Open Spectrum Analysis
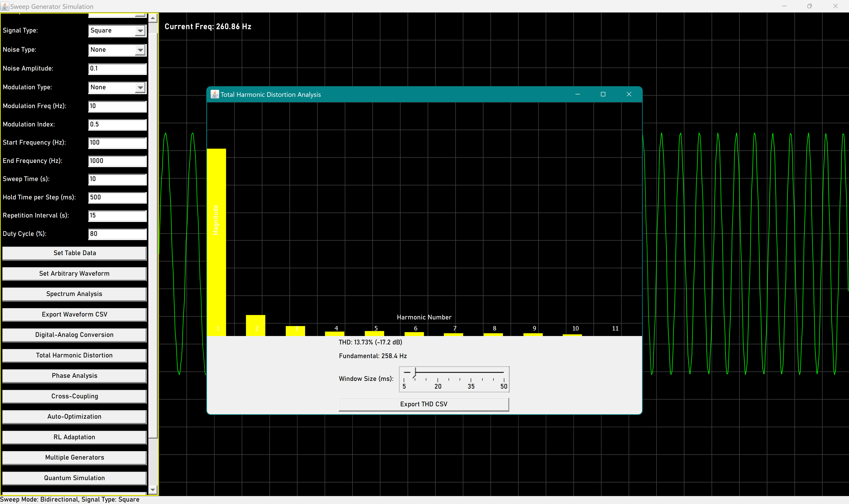Image resolution: width=849 pixels, height=504 pixels. tap(74, 294)
